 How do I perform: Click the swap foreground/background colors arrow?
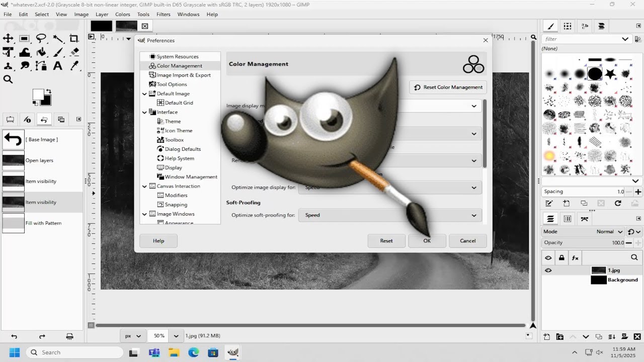point(48,91)
